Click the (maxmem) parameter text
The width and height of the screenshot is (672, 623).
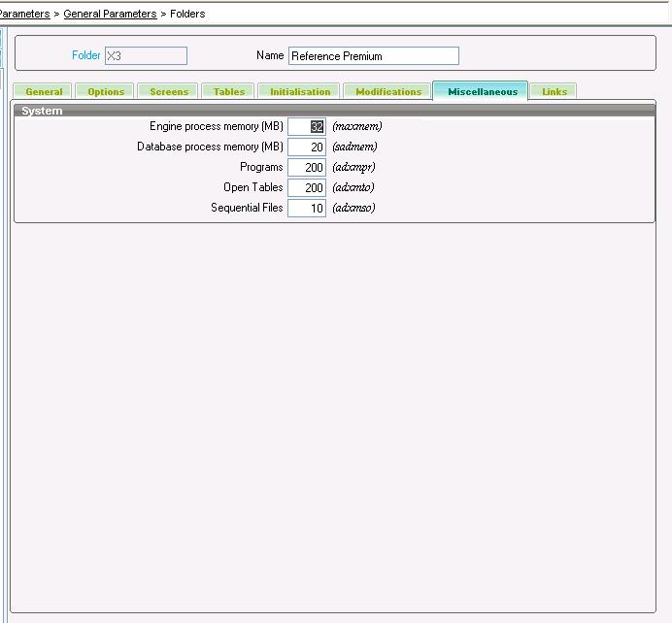click(357, 126)
